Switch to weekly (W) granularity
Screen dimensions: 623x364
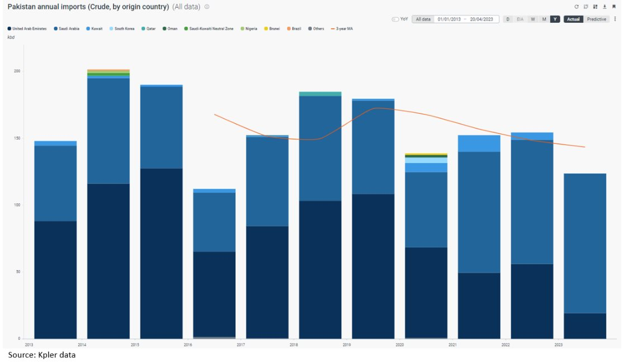point(533,19)
